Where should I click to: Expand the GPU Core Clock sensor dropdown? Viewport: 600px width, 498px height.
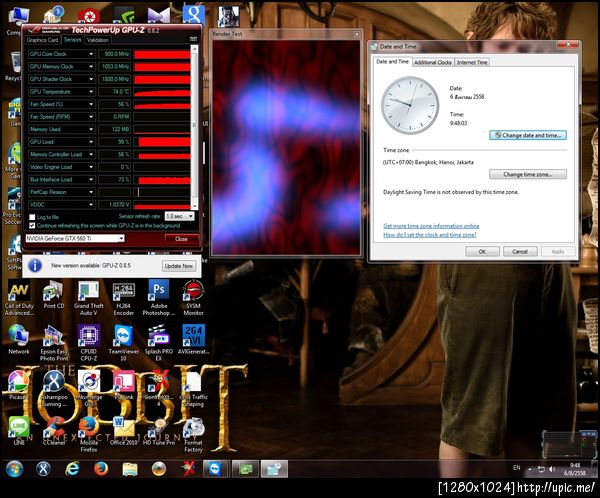91,54
